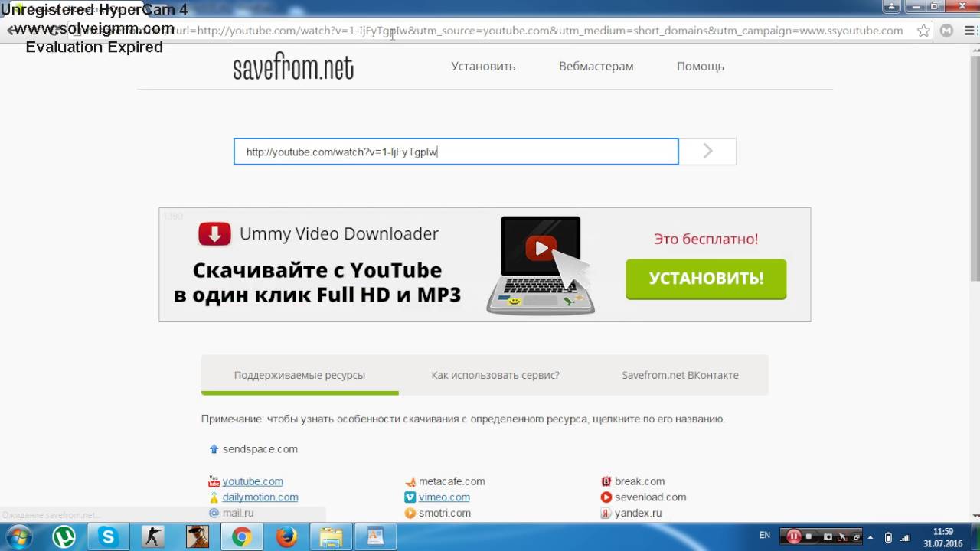Open the vimeo.com link
This screenshot has height=551, width=980.
click(444, 497)
